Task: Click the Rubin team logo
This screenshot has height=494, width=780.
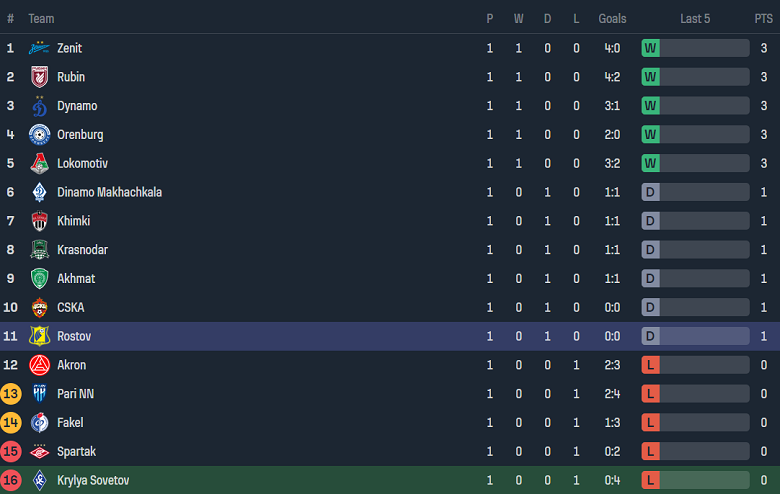Action: [x=40, y=77]
